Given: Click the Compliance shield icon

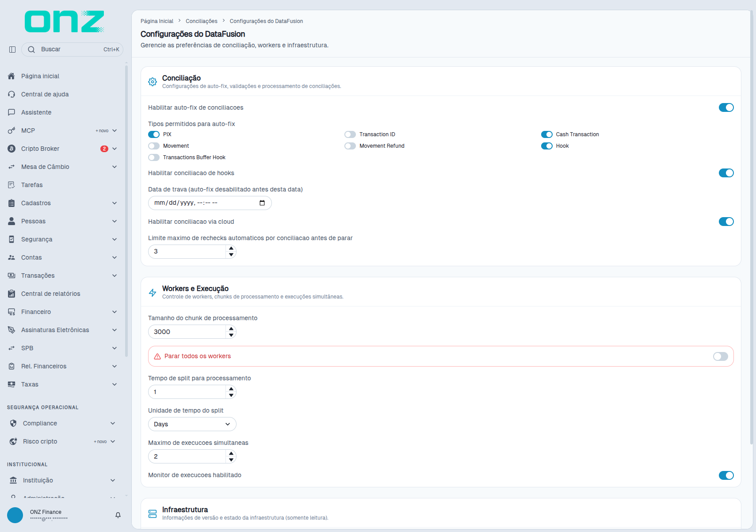Looking at the screenshot, I should pos(13,423).
